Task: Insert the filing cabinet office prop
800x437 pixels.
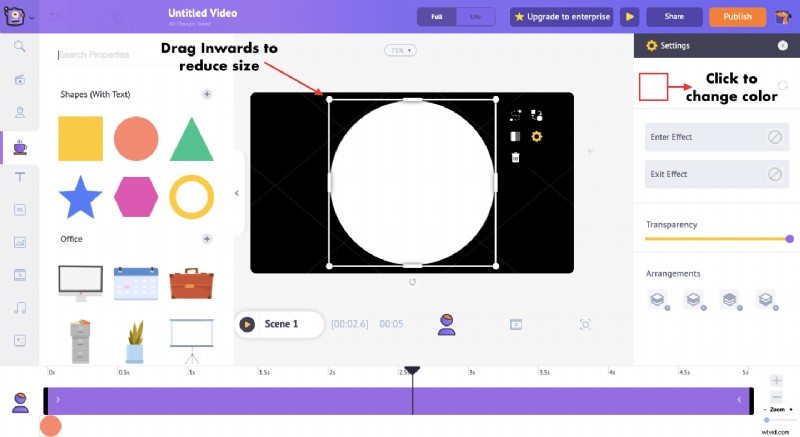Action: [x=80, y=341]
